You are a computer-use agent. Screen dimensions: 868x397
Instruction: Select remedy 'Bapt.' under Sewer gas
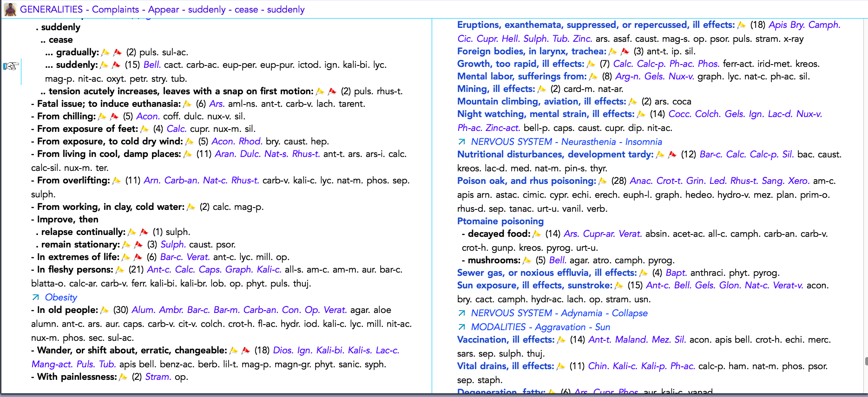(676, 273)
